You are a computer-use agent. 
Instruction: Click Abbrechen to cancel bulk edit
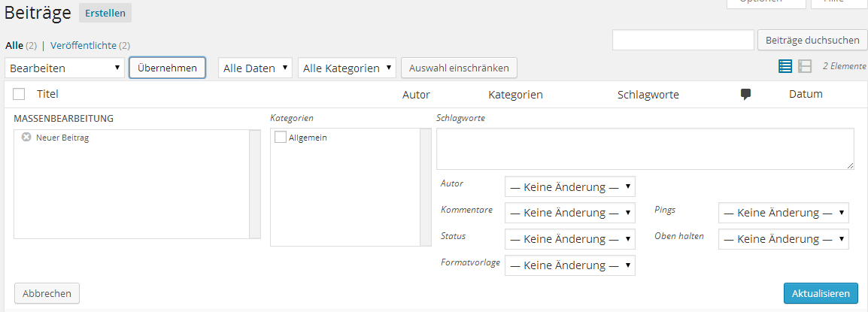click(47, 293)
